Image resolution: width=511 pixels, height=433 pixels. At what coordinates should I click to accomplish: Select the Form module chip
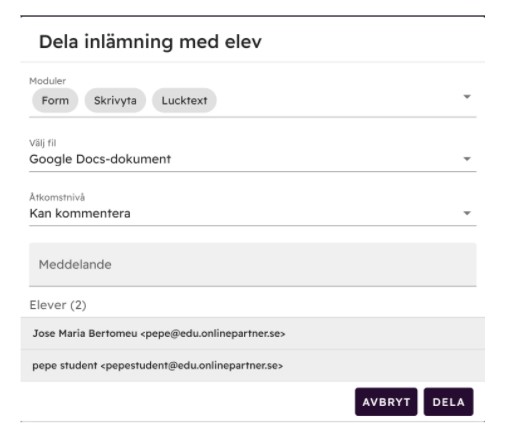point(55,100)
